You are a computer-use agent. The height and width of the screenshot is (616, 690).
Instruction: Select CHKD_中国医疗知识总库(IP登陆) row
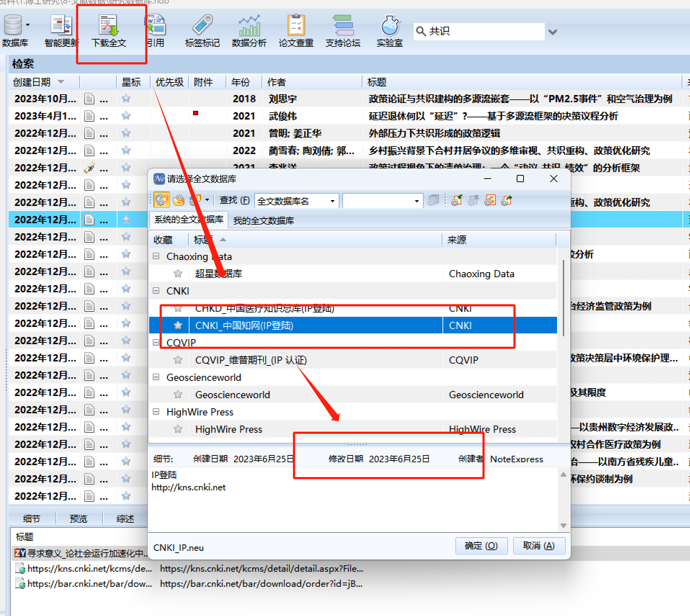pyautogui.click(x=353, y=308)
